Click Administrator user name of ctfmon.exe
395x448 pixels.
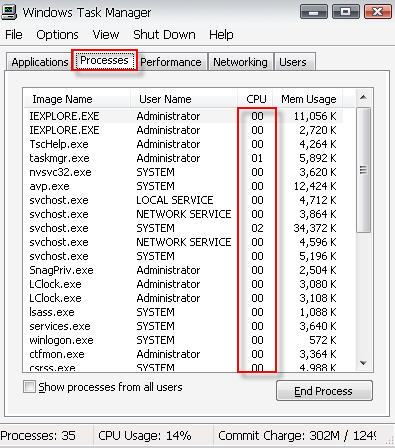168,354
